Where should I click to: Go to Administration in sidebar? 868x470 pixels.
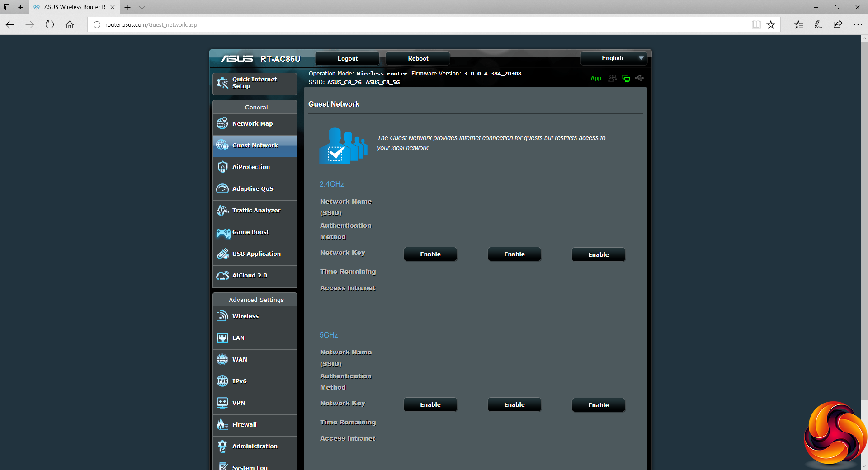point(255,446)
